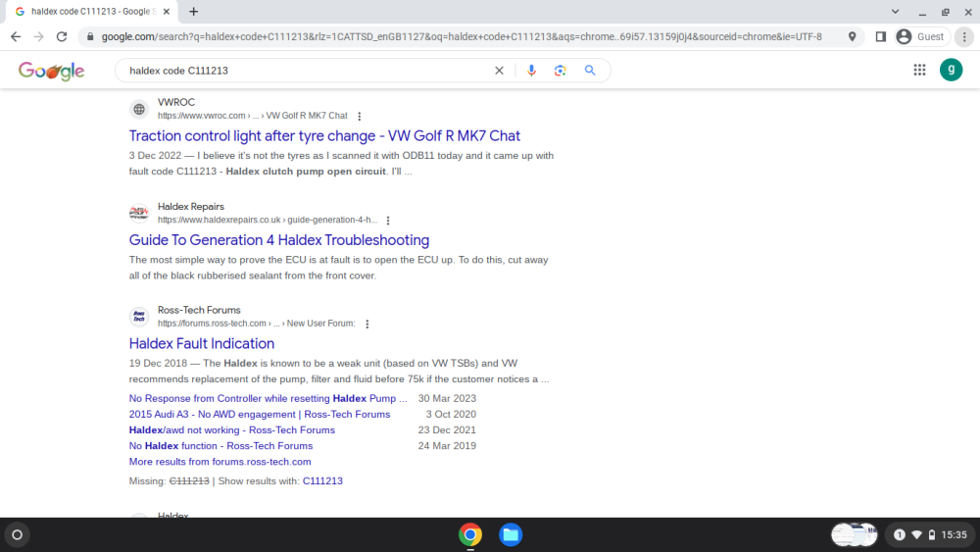The image size is (980, 552).
Task: Click the Wi-Fi status icon
Action: pyautogui.click(x=916, y=534)
